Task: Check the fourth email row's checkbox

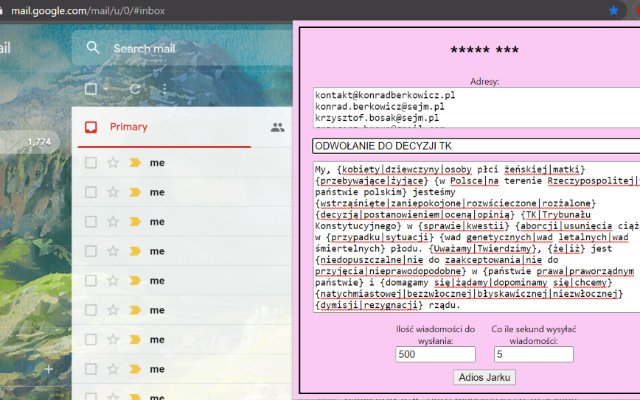Action: point(91,251)
